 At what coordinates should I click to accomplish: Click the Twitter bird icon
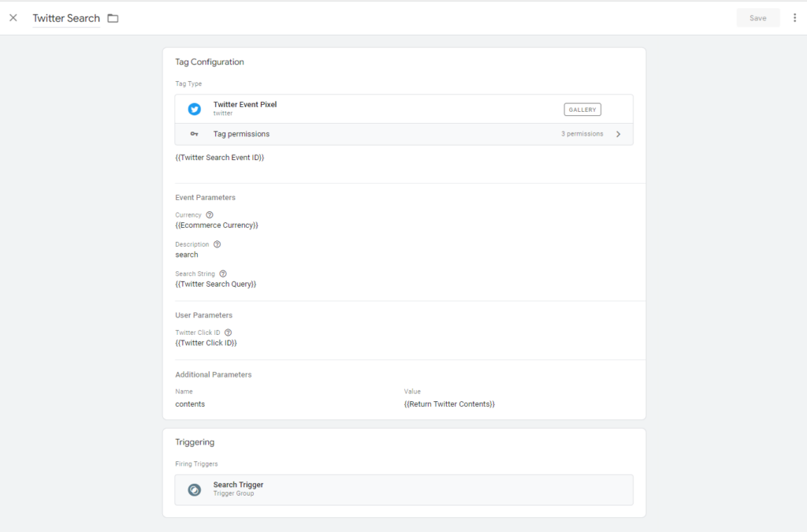pos(194,109)
